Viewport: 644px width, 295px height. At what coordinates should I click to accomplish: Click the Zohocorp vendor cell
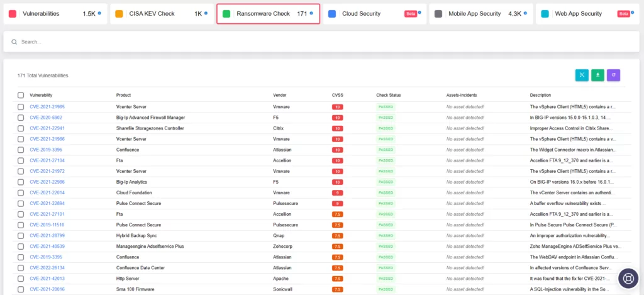coord(283,246)
